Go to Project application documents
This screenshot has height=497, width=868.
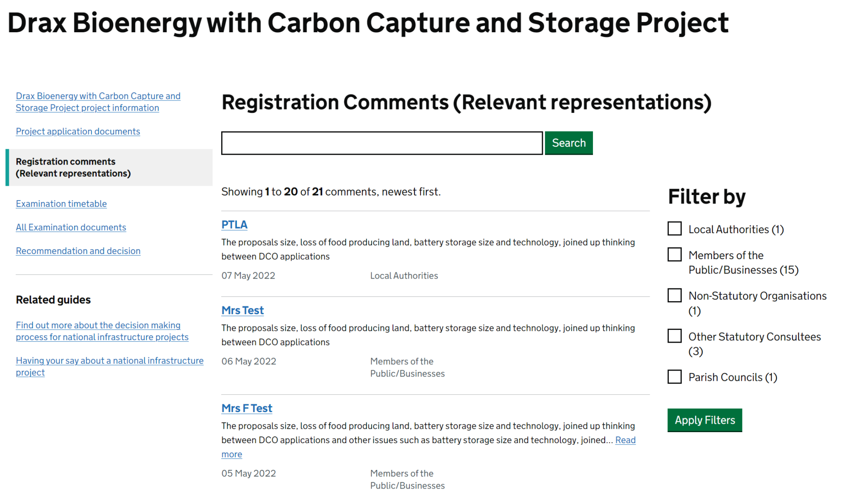pos(78,131)
